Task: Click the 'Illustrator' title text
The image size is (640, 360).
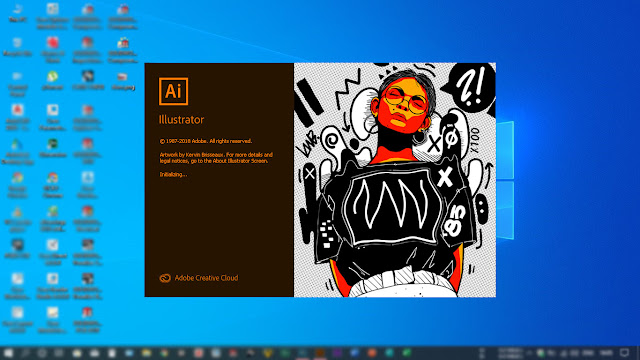Action: [x=181, y=120]
